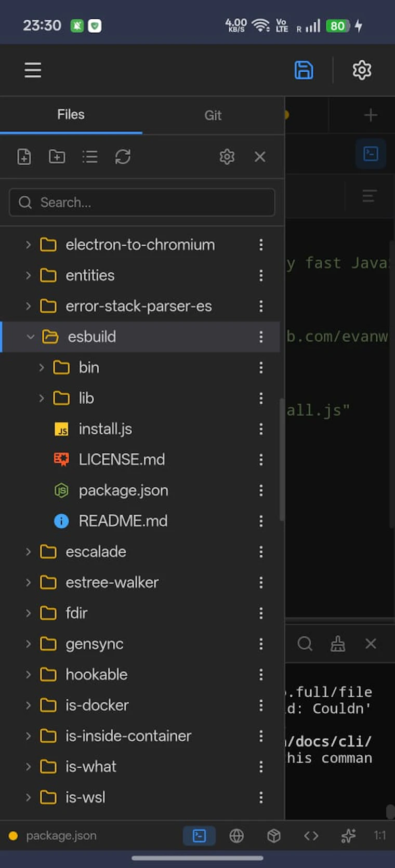This screenshot has height=868, width=395.
Task: Open the hamburger menu
Action: click(x=33, y=70)
